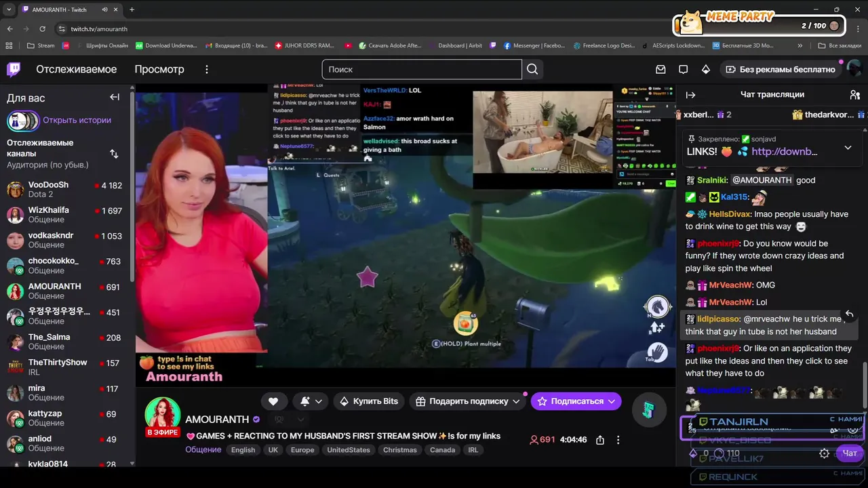Click the HellsDivax username in chat
Image resolution: width=868 pixels, height=488 pixels.
point(730,214)
